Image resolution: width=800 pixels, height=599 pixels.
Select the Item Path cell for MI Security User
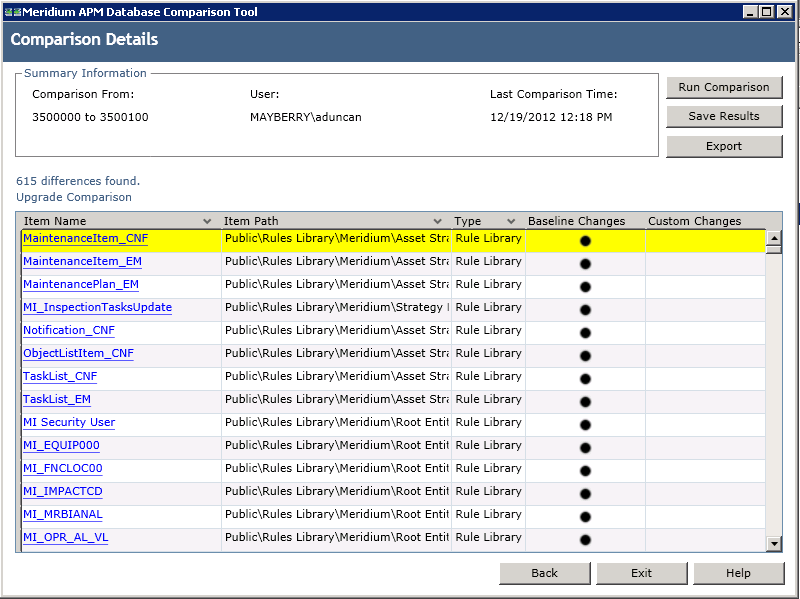[x=336, y=425]
